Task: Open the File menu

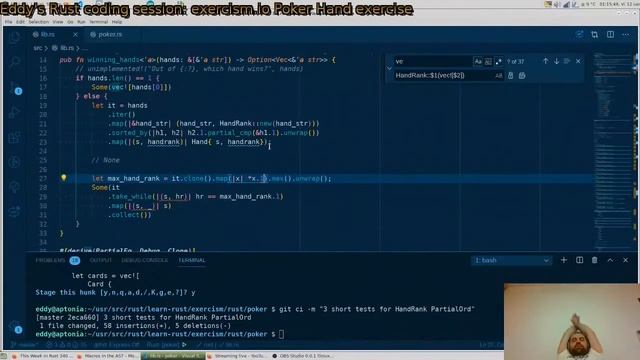Action: (x=9, y=22)
